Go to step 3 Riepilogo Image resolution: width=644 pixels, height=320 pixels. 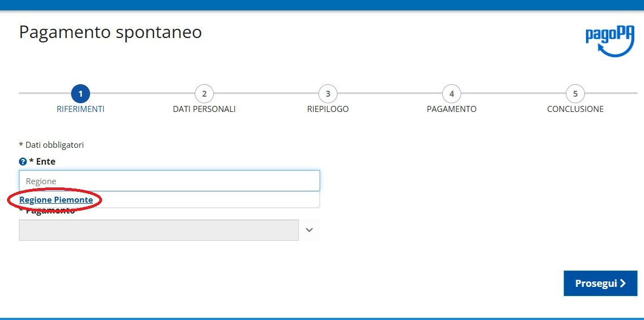[328, 94]
